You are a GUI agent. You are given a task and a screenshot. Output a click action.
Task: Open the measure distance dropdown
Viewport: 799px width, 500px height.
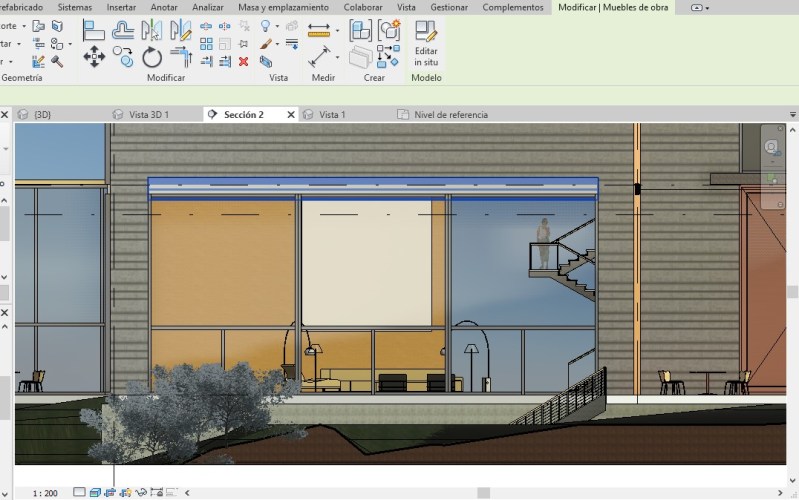tap(338, 30)
